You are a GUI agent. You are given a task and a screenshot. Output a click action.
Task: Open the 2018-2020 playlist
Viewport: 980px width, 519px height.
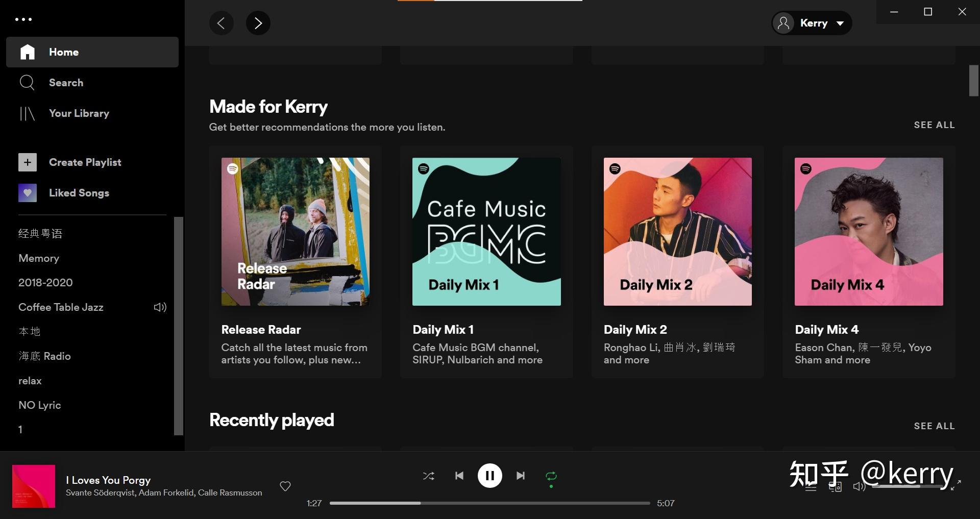point(45,282)
